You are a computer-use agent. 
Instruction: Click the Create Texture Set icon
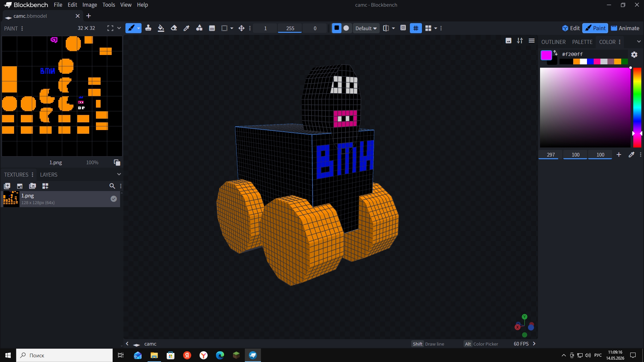pyautogui.click(x=45, y=186)
